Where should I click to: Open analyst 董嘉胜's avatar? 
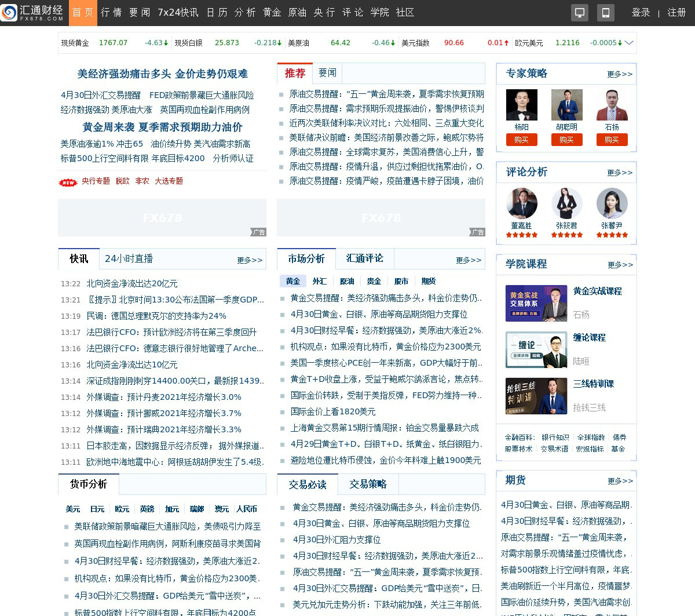(521, 203)
